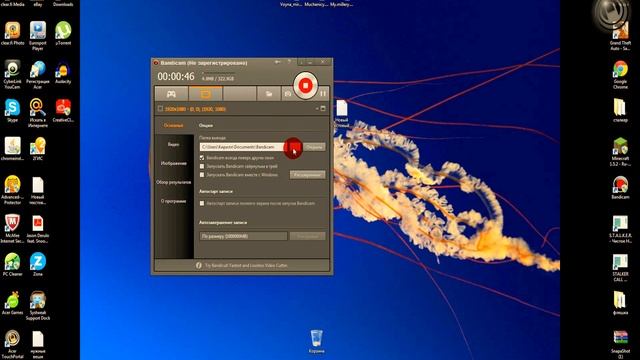Open the Jason Derulo PDF file
Image resolution: width=640 pixels, height=360 pixels.
point(38,229)
